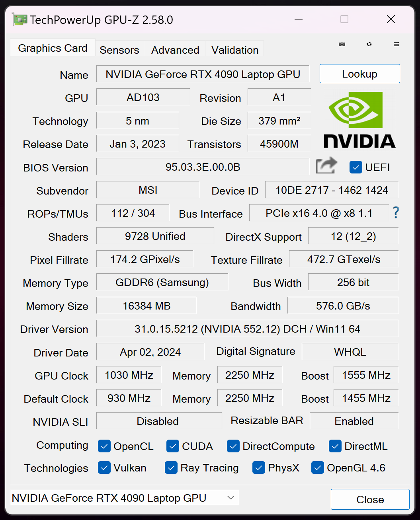This screenshot has width=420, height=520.
Task: Toggle the UEFI checkbox
Action: pyautogui.click(x=356, y=167)
